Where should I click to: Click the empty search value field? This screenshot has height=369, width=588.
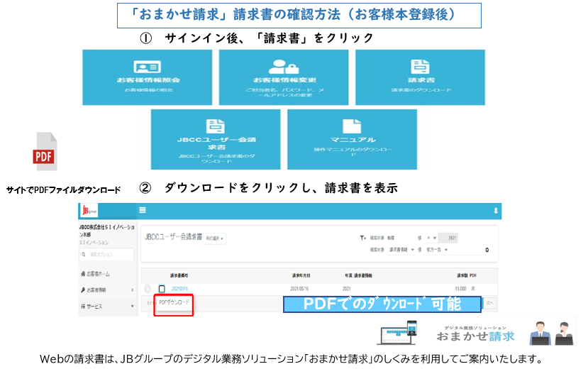pyautogui.click(x=467, y=250)
